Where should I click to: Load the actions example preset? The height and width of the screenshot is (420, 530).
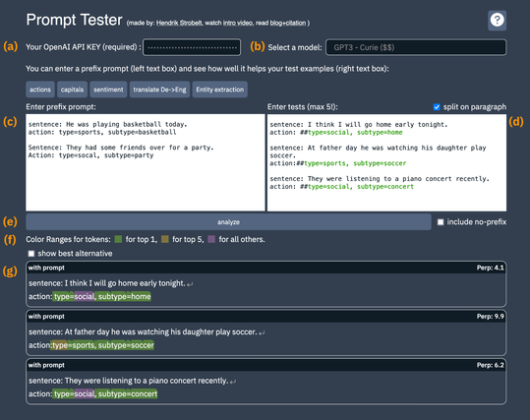click(x=40, y=90)
